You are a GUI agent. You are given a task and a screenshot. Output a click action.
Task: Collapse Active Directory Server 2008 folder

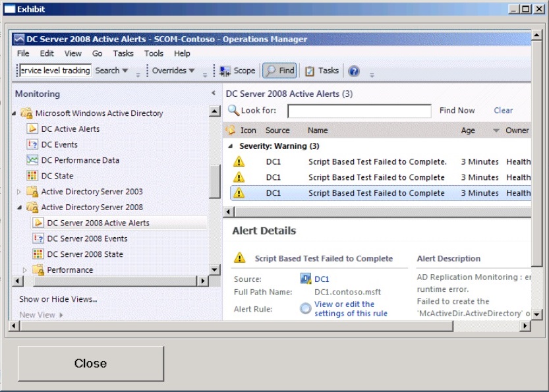20,208
